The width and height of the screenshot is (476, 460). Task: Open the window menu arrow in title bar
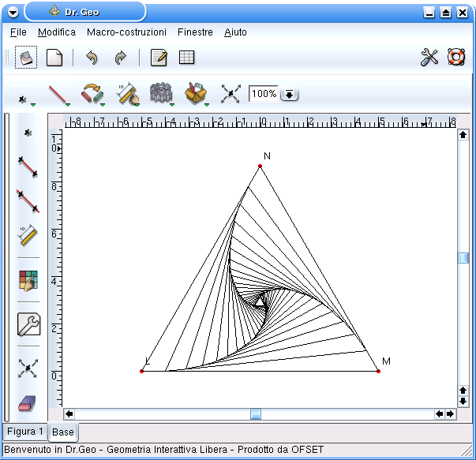(x=13, y=13)
